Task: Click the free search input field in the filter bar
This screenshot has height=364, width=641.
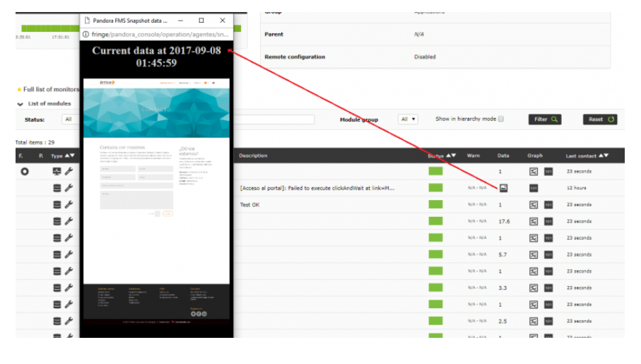Action: point(274,119)
